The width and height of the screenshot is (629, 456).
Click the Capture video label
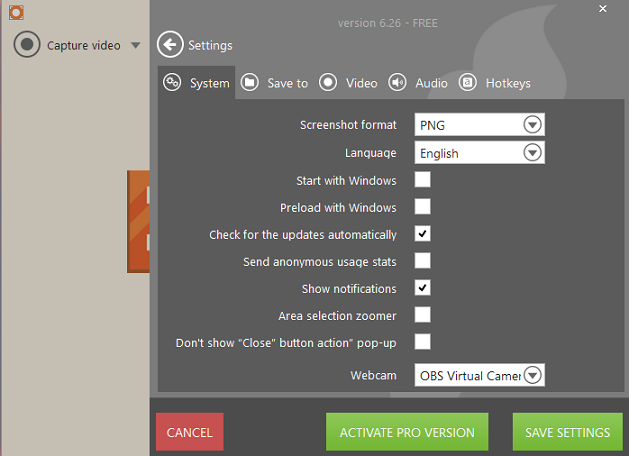tap(83, 46)
